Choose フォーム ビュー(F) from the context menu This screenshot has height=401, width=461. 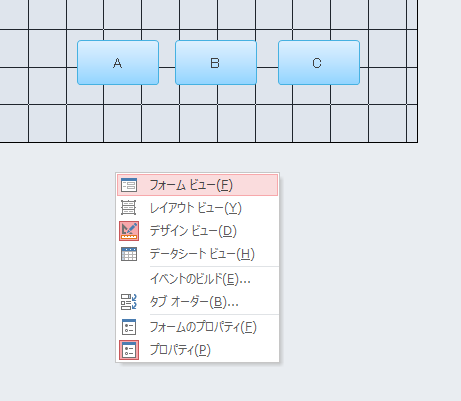[197, 185]
